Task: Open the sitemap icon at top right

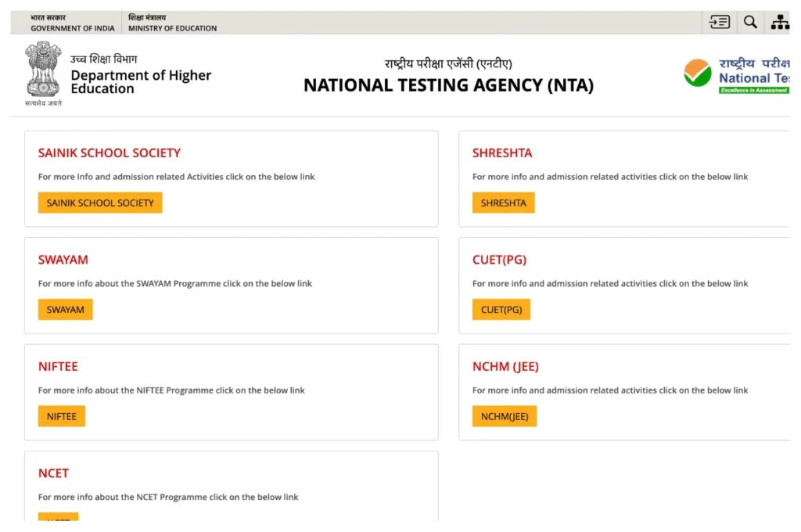Action: 780,21
